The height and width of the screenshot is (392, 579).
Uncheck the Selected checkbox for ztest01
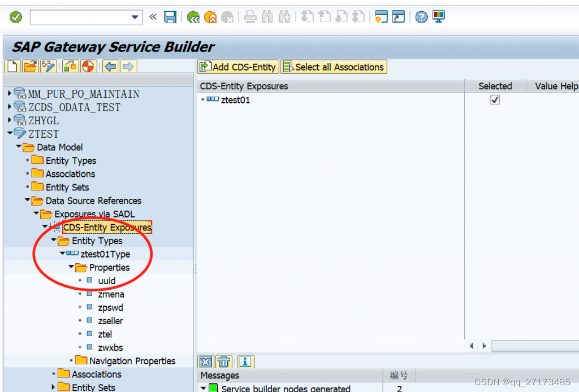coord(495,100)
